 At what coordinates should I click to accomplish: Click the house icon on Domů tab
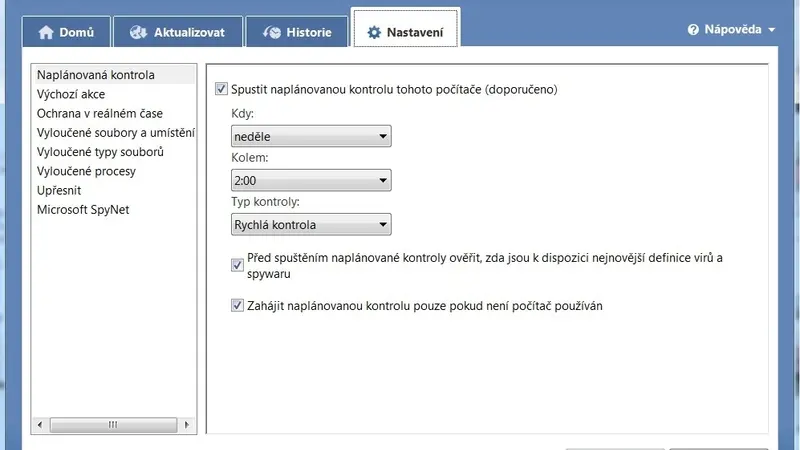[46, 32]
